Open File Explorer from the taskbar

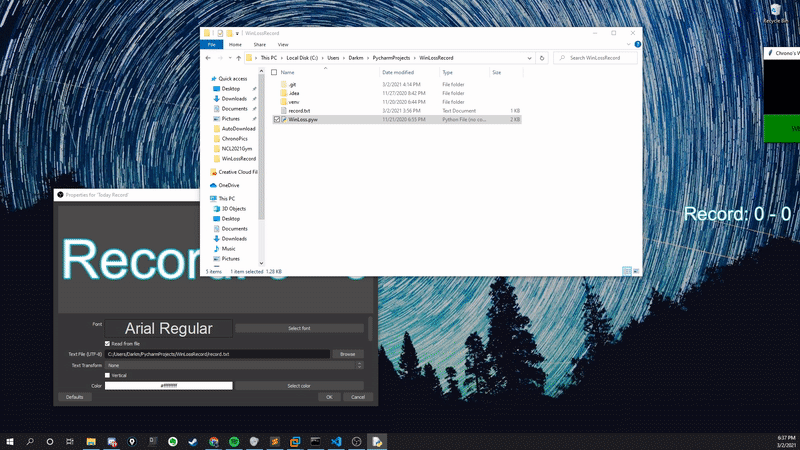pyautogui.click(x=91, y=442)
